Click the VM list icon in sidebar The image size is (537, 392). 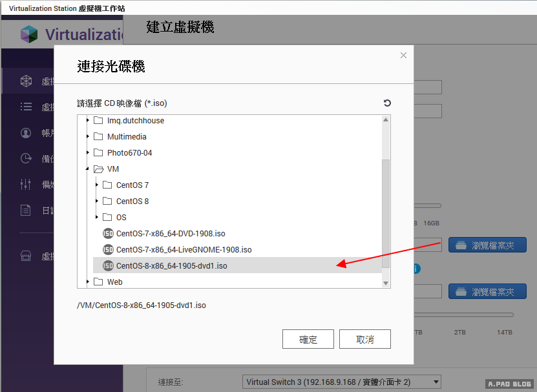(26, 107)
